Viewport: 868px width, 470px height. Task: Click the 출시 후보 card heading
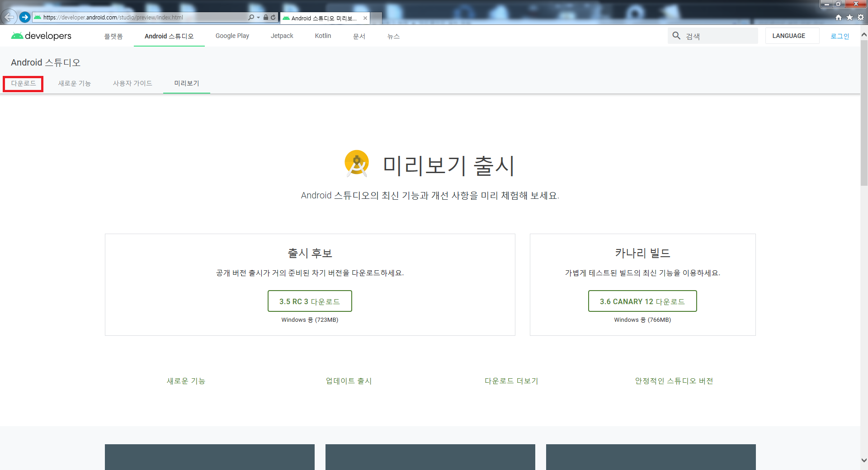tap(310, 253)
